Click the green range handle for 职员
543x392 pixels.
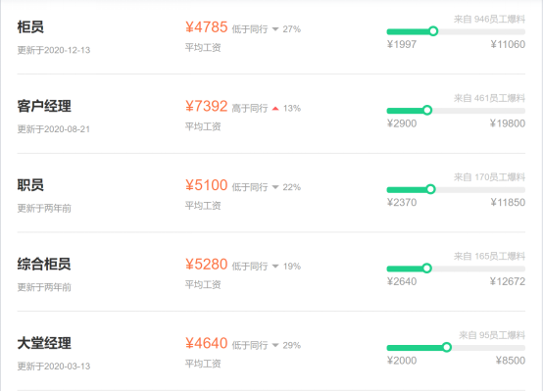(x=430, y=189)
